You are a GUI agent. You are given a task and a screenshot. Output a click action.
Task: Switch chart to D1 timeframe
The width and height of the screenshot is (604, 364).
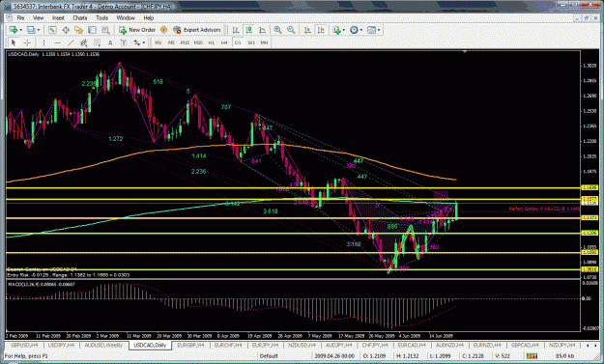[x=238, y=42]
